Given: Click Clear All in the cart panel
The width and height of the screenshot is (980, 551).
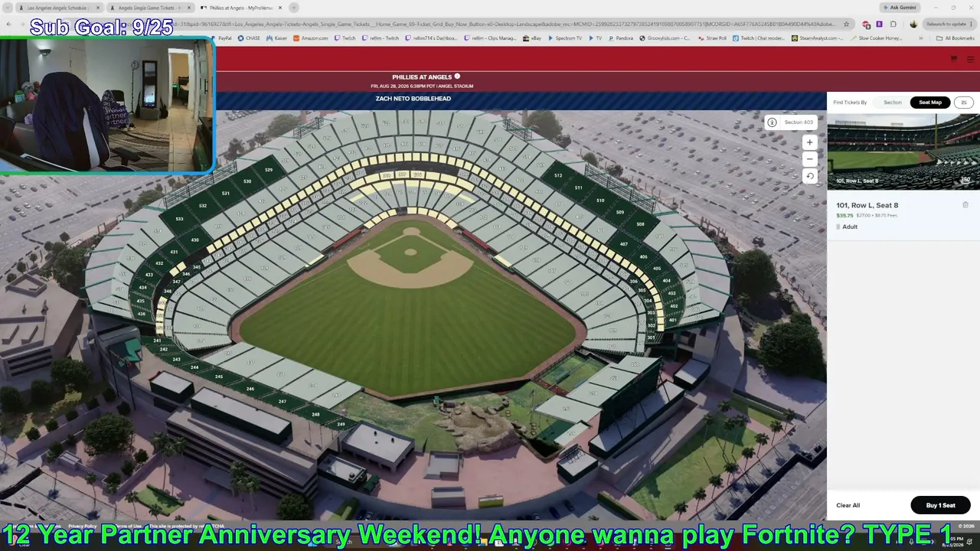Looking at the screenshot, I should coord(848,505).
